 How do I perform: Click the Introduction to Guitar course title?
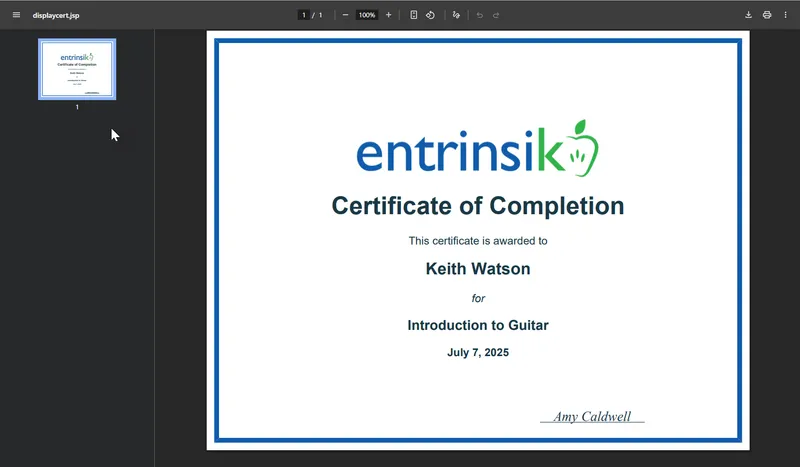pyautogui.click(x=478, y=325)
